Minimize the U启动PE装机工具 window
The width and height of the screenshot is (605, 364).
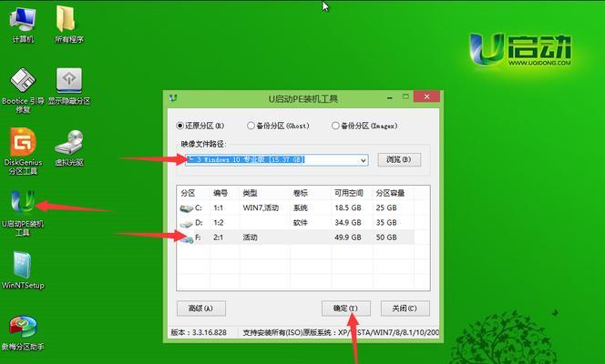pos(390,98)
